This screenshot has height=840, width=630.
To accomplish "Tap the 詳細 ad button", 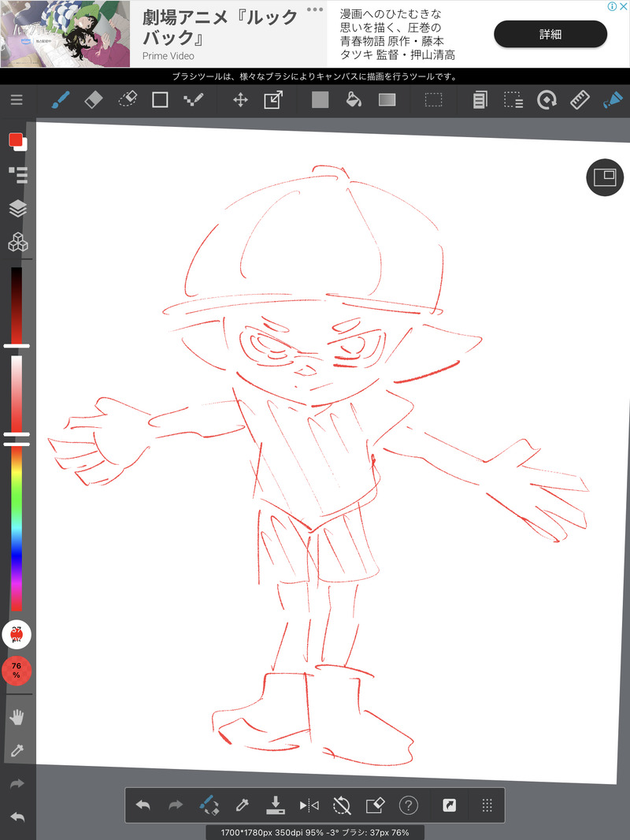I will (550, 35).
